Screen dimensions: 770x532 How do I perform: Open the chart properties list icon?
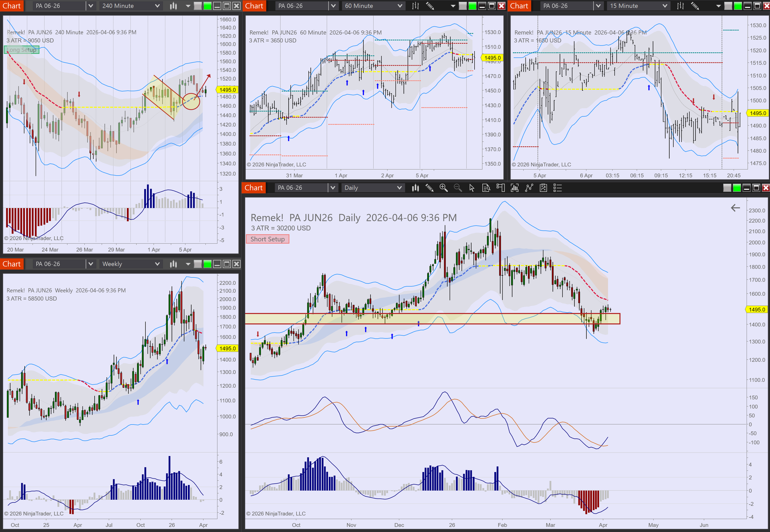(557, 188)
